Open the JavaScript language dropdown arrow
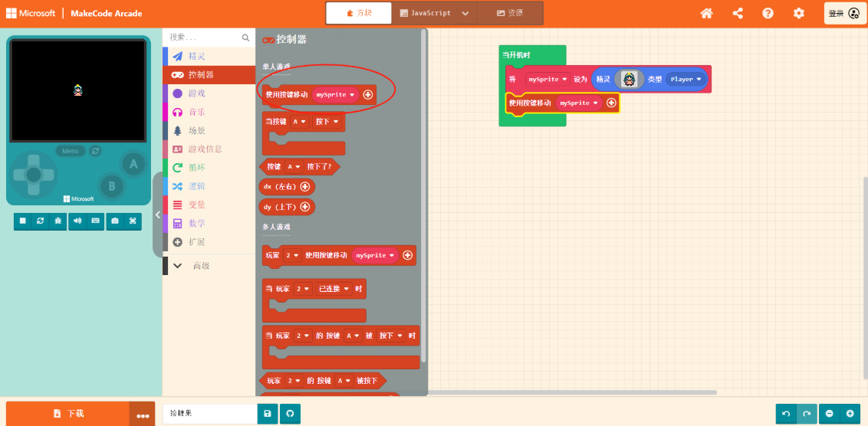Image resolution: width=868 pixels, height=426 pixels. coord(465,13)
